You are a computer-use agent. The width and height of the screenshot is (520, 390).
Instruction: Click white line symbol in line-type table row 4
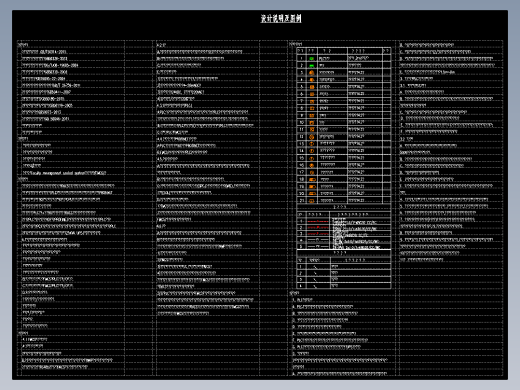[318, 240]
